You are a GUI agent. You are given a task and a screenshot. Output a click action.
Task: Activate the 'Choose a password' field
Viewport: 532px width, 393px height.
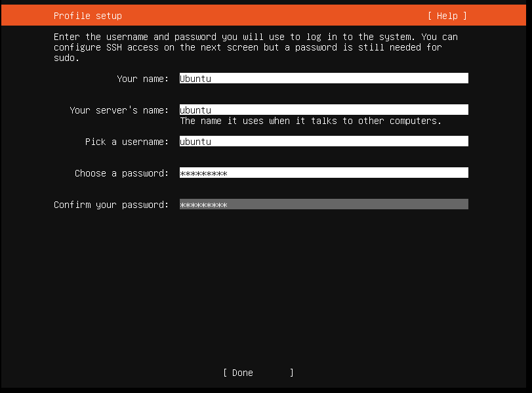click(x=323, y=173)
